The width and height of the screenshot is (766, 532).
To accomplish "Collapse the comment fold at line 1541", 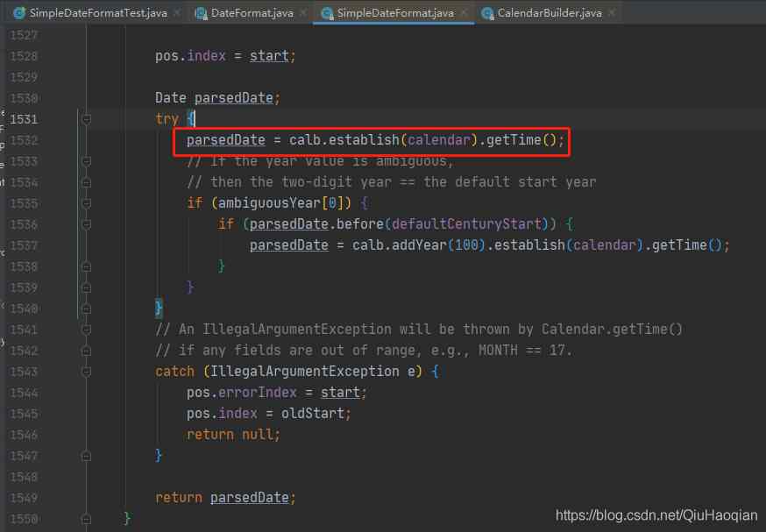I will tap(87, 330).
